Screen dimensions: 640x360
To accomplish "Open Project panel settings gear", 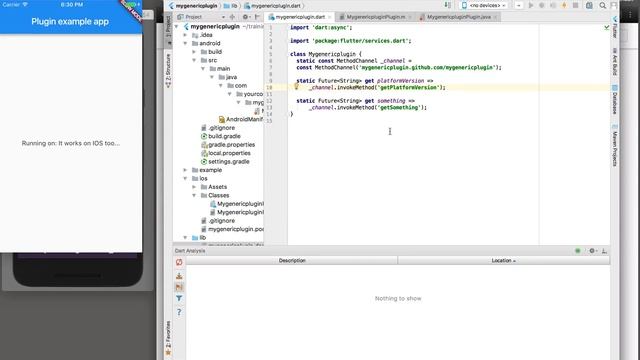I will [x=246, y=17].
